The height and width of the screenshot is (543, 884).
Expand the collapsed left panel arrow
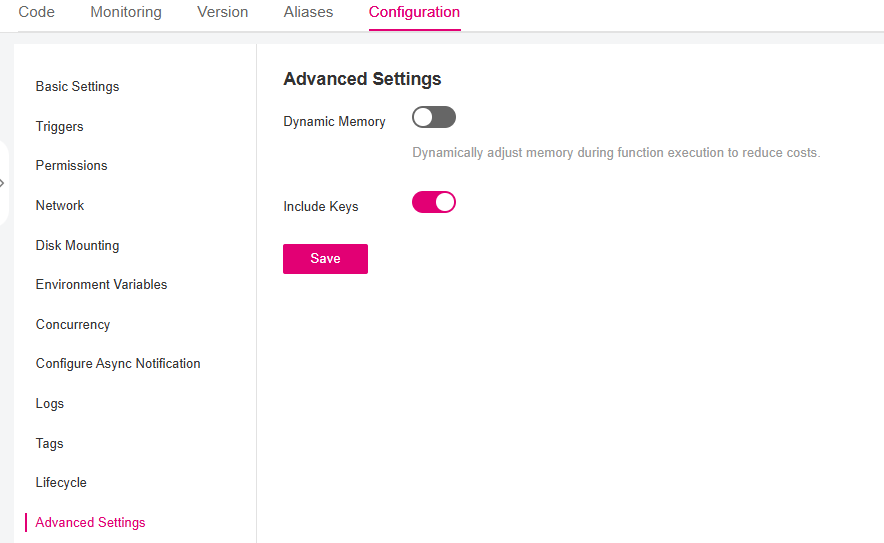point(3,183)
